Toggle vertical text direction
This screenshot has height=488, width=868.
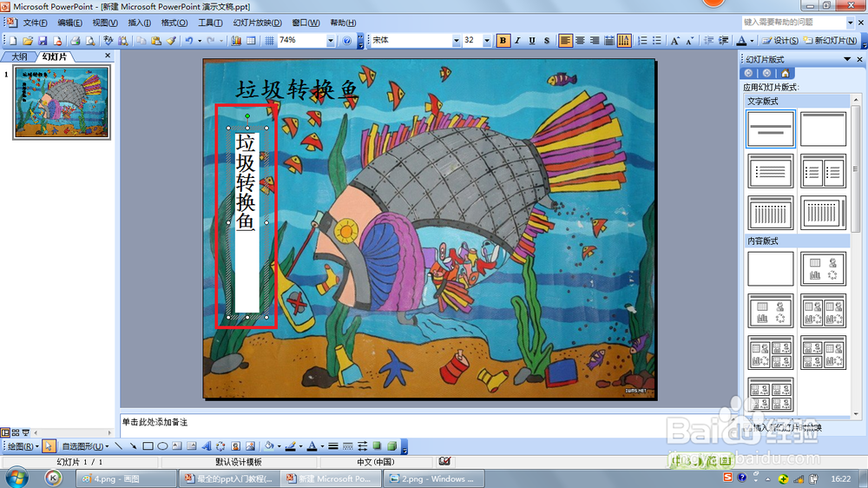(x=624, y=41)
